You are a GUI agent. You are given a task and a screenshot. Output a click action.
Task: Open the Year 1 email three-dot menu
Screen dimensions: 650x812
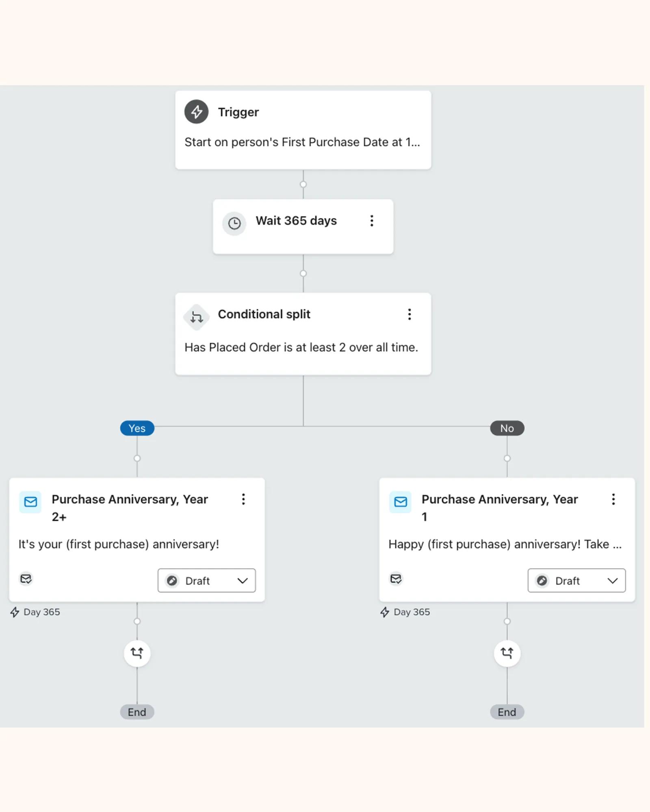(613, 500)
